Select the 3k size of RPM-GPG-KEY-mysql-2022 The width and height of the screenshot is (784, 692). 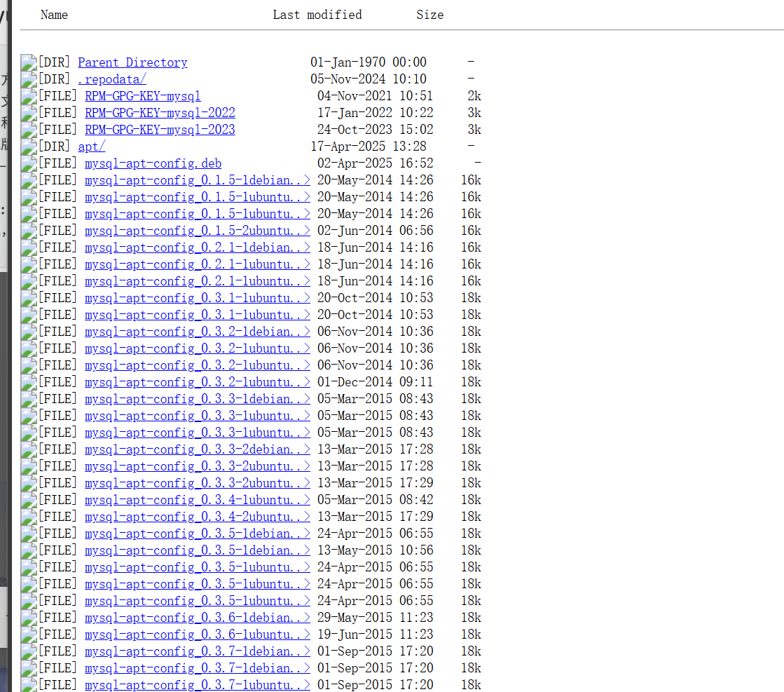click(x=474, y=113)
